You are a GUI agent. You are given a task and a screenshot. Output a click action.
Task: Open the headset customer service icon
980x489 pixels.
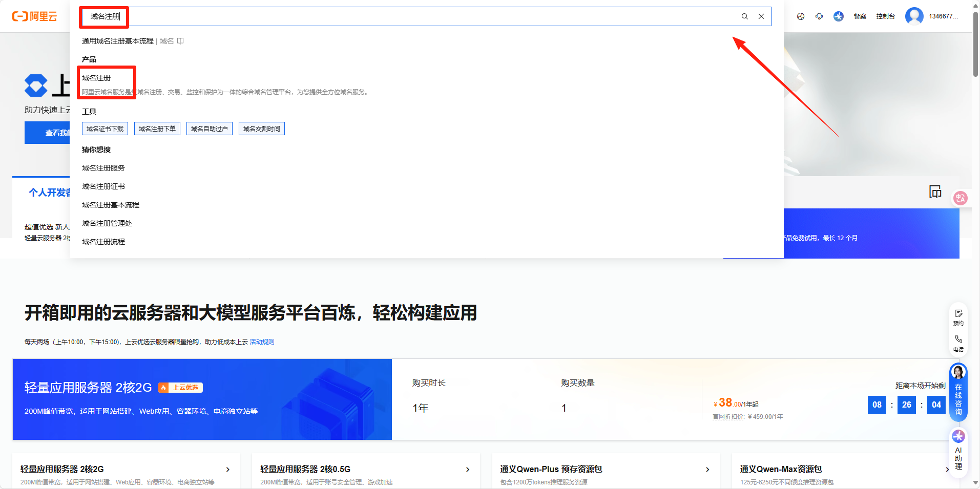819,16
